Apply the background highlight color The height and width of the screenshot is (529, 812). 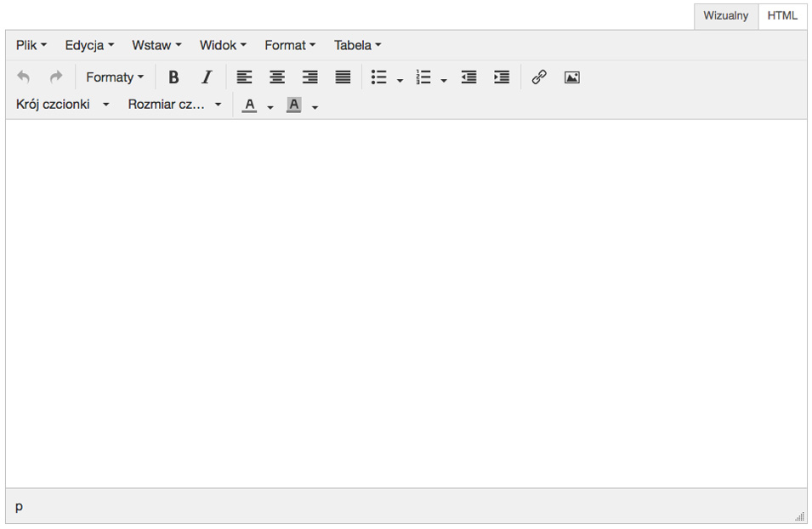click(293, 105)
